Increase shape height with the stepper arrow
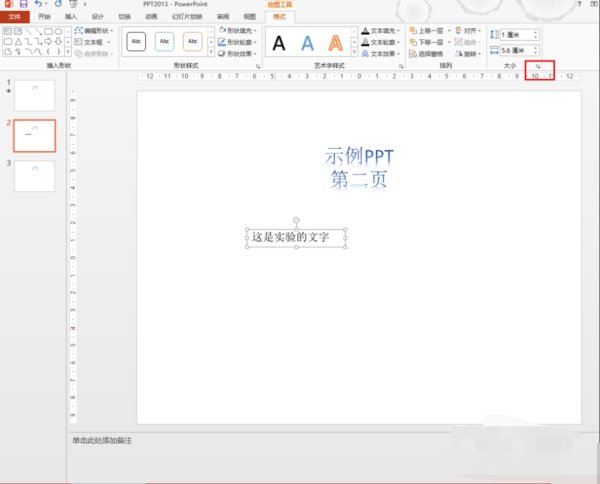600x484 pixels. 536,32
